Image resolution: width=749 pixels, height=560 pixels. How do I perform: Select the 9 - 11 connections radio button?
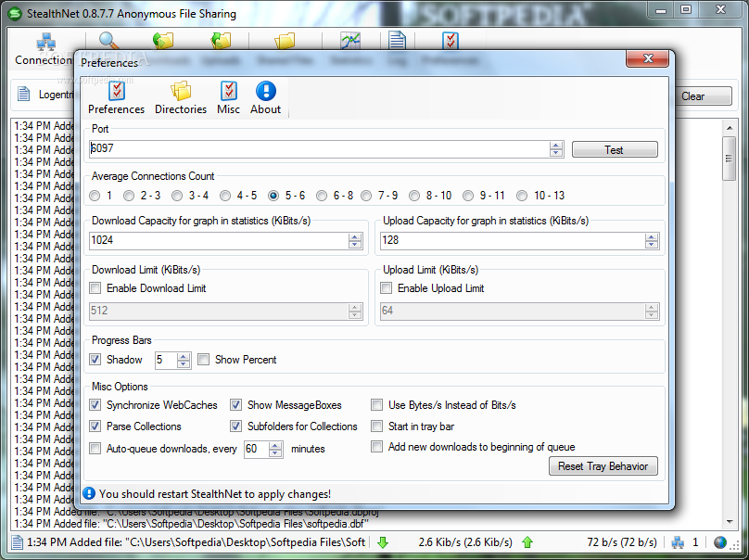coord(468,196)
